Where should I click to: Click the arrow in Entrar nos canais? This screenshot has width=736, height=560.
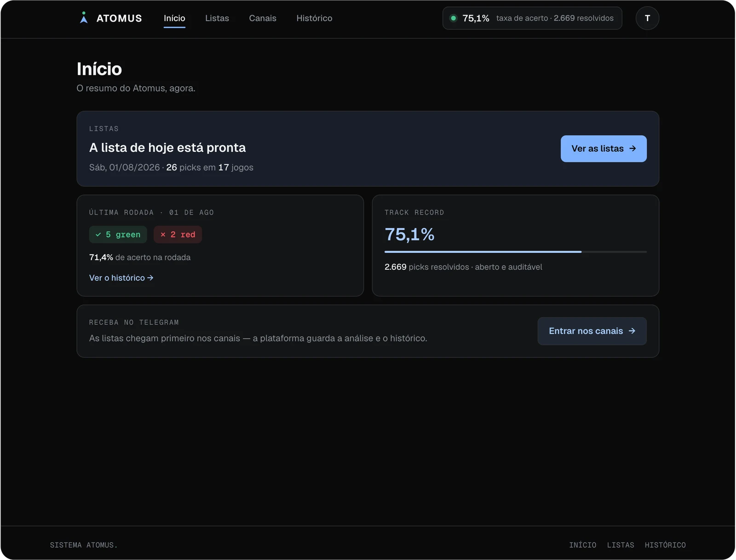(x=632, y=331)
